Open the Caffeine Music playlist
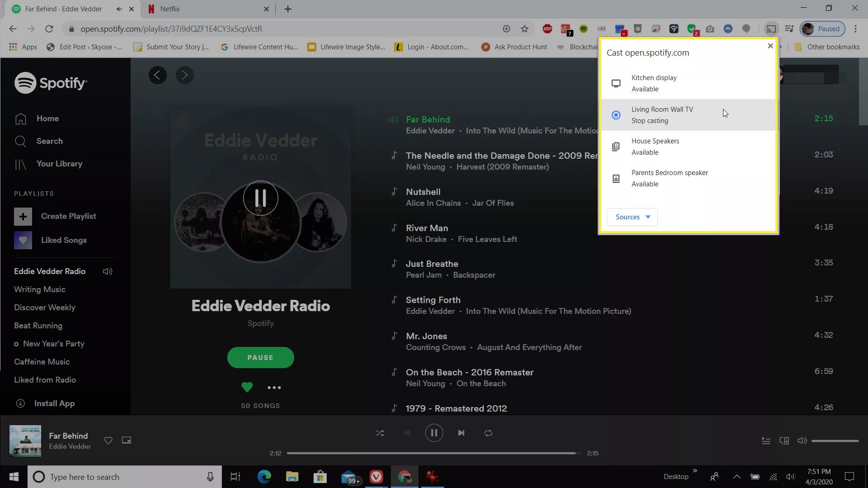Image resolution: width=868 pixels, height=488 pixels. click(42, 362)
